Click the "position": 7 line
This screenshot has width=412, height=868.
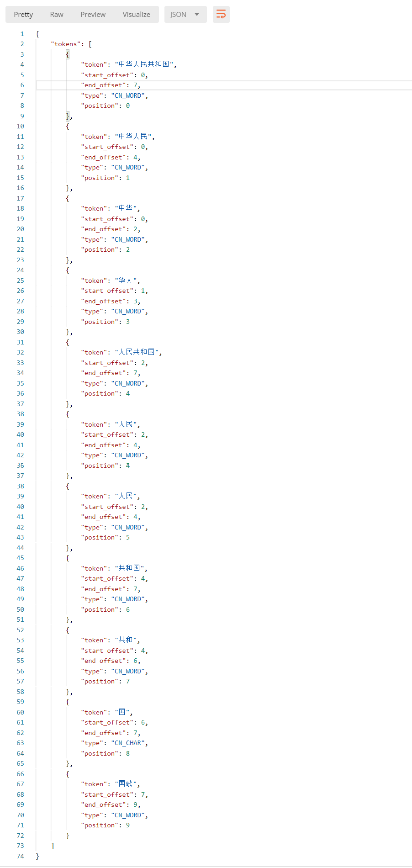(x=106, y=681)
